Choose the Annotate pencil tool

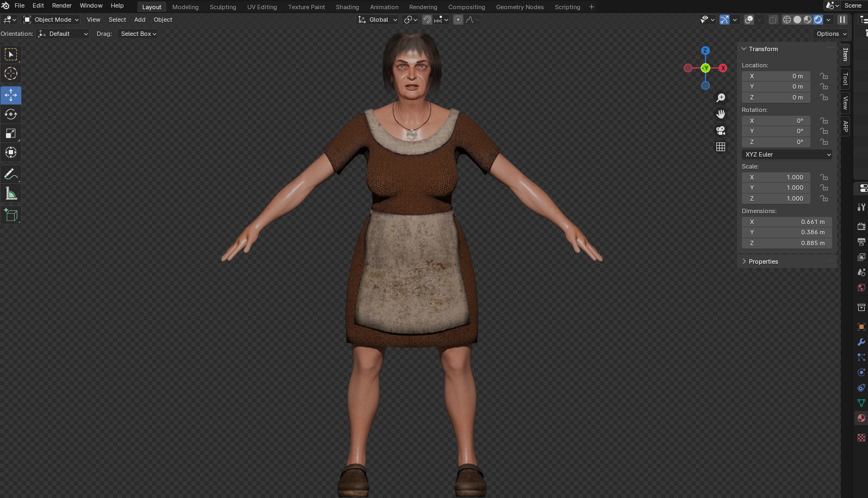(x=11, y=175)
